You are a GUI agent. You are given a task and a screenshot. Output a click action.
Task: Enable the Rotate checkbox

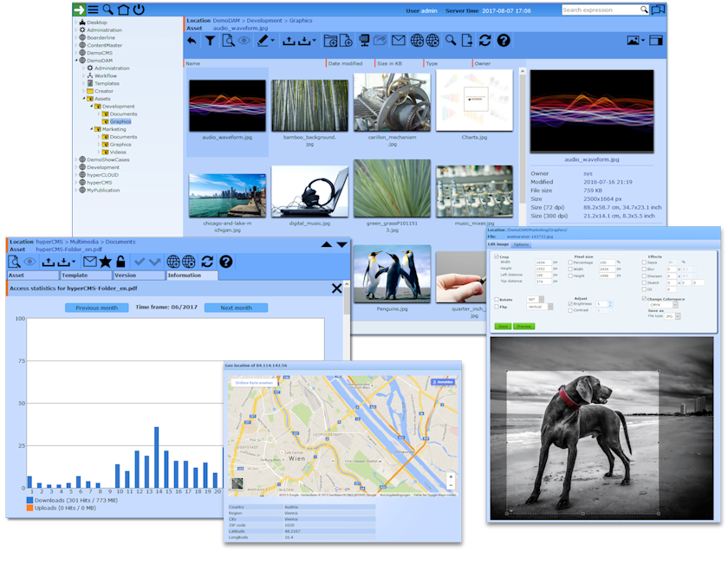coord(497,300)
